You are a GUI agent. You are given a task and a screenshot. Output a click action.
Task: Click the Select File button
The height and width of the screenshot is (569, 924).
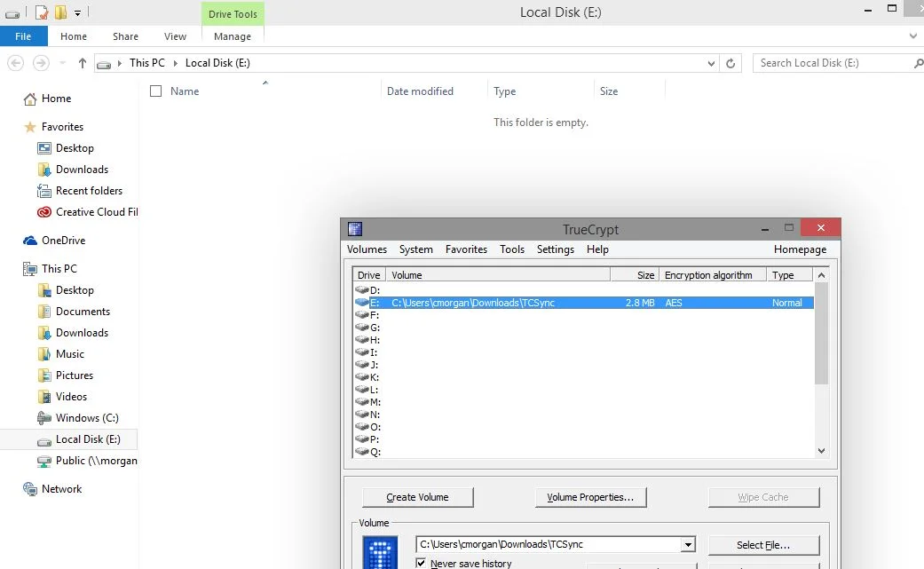pyautogui.click(x=763, y=545)
